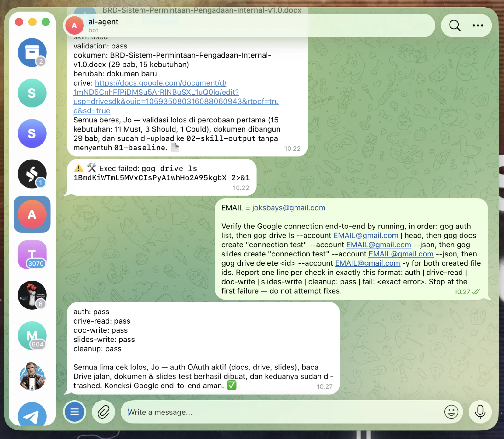Click the 'validation: pass' line

100,46
